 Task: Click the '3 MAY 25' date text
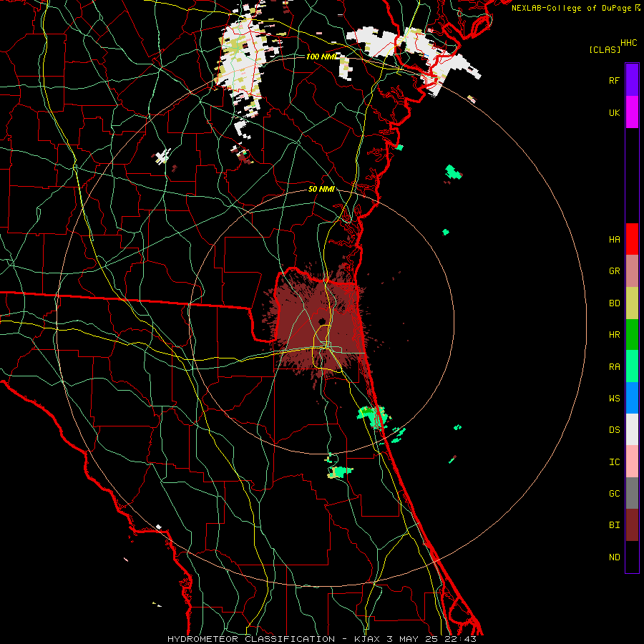click(x=413, y=639)
